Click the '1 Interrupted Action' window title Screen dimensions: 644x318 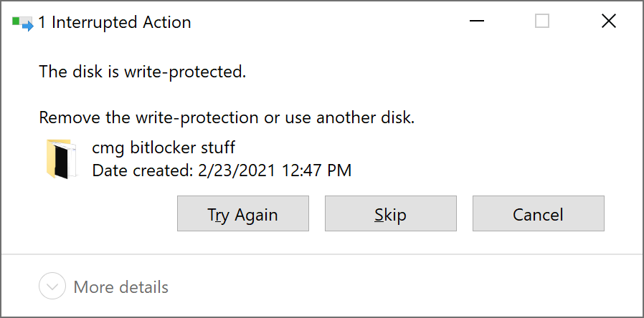click(115, 23)
